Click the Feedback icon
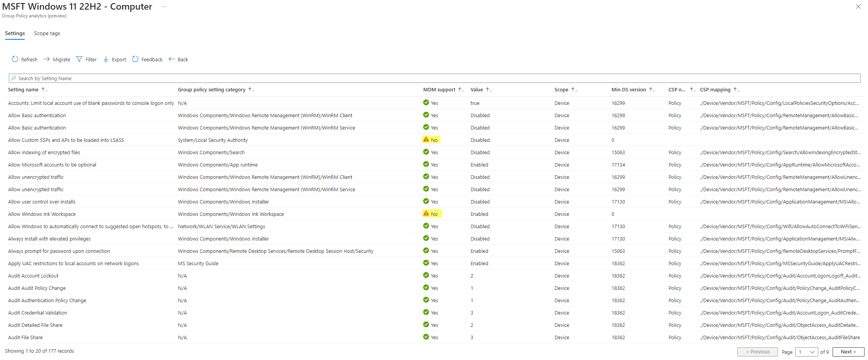Image resolution: width=868 pixels, height=360 pixels. coord(135,59)
